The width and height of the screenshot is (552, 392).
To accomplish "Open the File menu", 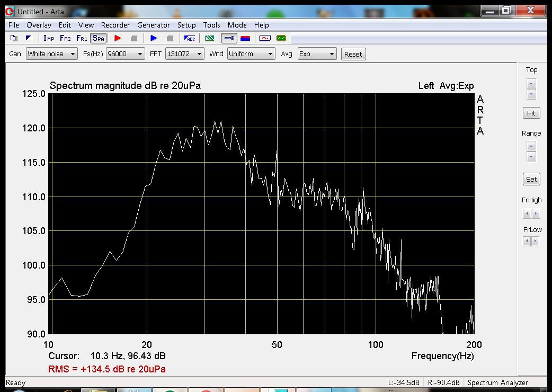I will 14,25.
